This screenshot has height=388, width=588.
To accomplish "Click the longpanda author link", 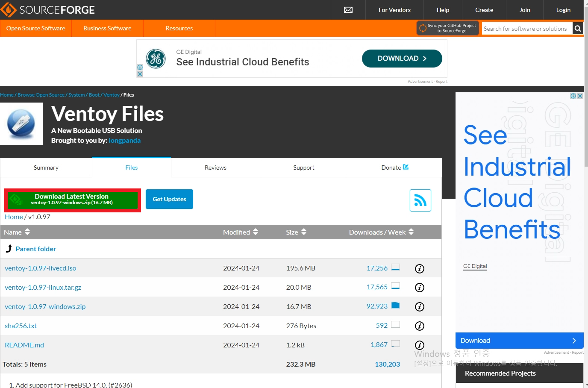I will pos(124,140).
